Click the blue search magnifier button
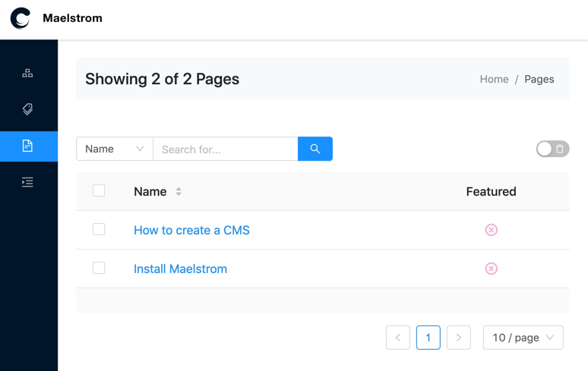The width and height of the screenshot is (588, 371). pos(315,149)
